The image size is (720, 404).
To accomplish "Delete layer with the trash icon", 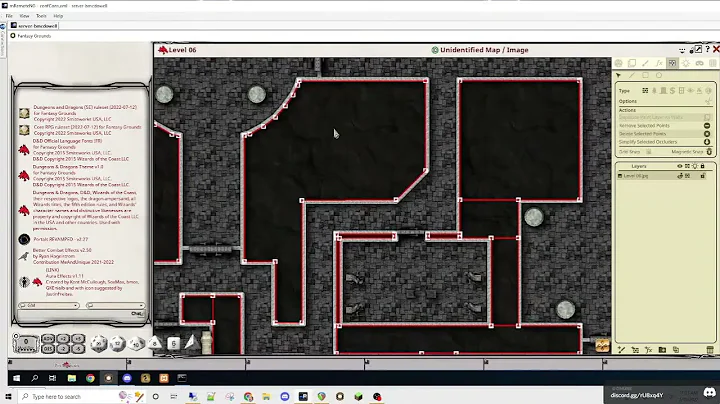I will pyautogui.click(x=710, y=350).
